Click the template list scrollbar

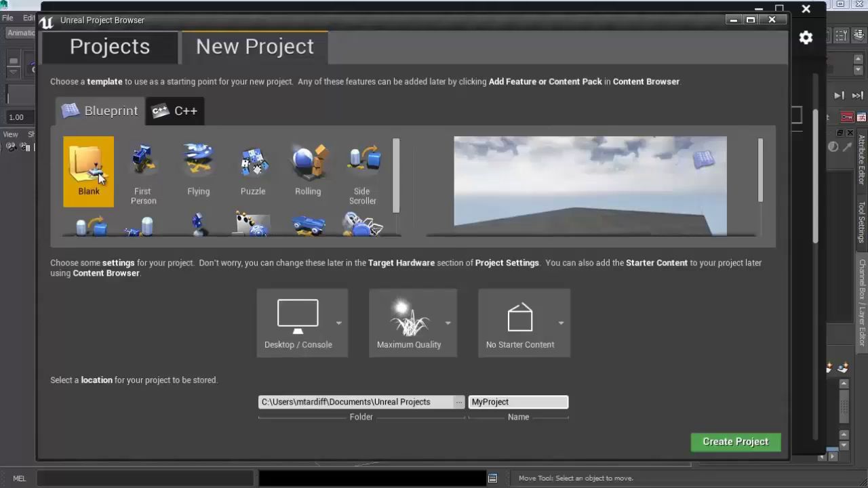point(396,175)
